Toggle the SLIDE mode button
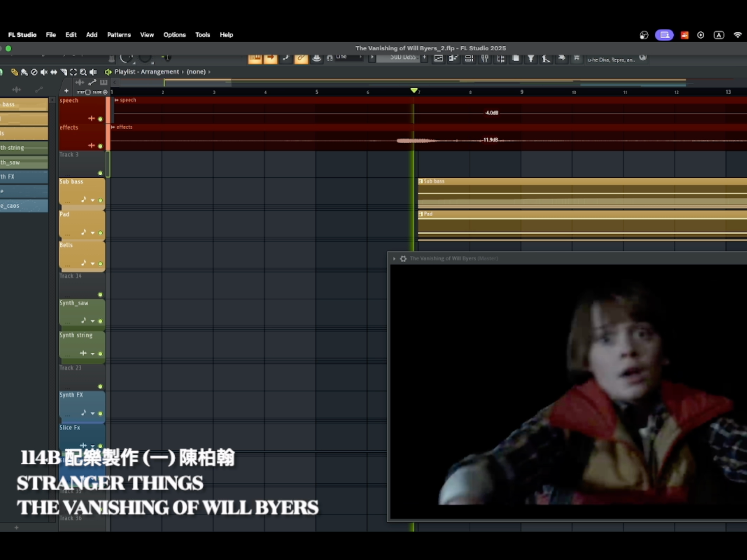The height and width of the screenshot is (560, 747). (105, 92)
